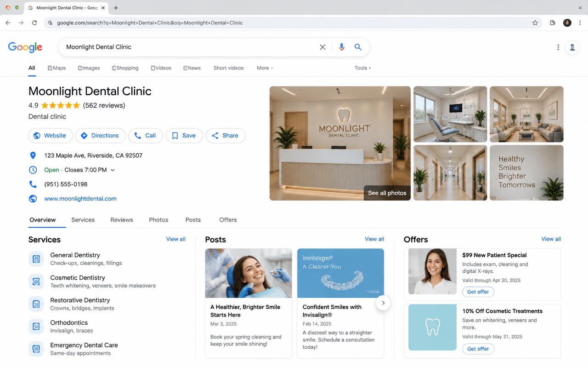Screen dimensions: 588x368
Task: Open the hallway corridor photo
Action: coord(450,172)
